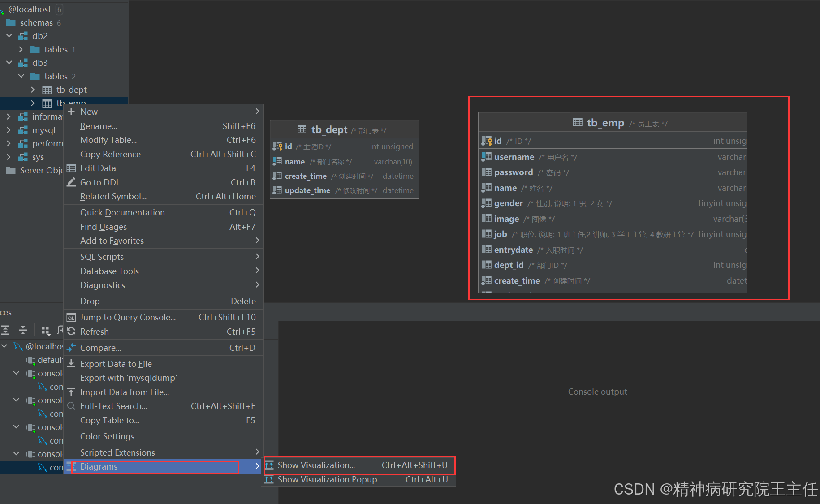Click the Compare arrows icon in context menu
Viewport: 820px width, 504px height.
coord(71,348)
